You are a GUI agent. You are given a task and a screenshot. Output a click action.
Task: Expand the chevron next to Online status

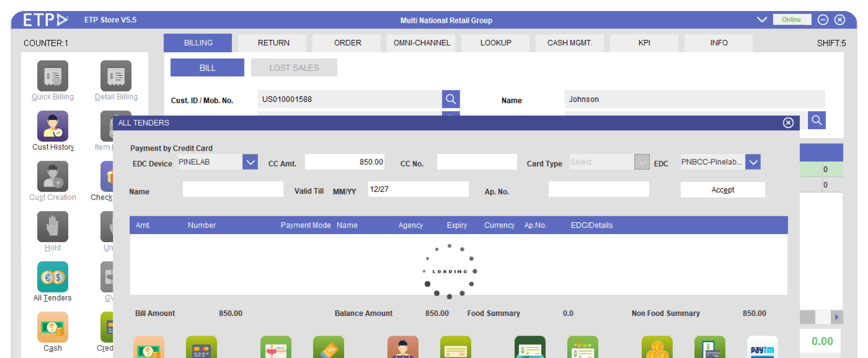762,20
